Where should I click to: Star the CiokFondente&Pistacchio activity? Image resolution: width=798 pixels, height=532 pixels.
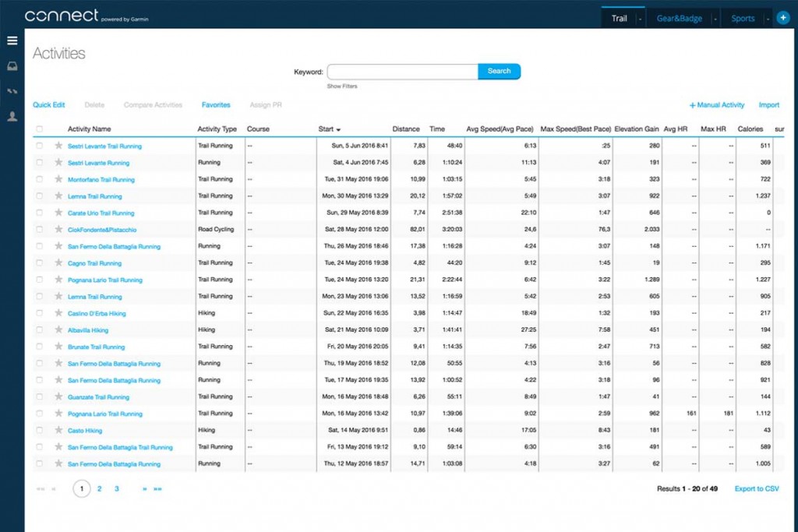(x=58, y=229)
